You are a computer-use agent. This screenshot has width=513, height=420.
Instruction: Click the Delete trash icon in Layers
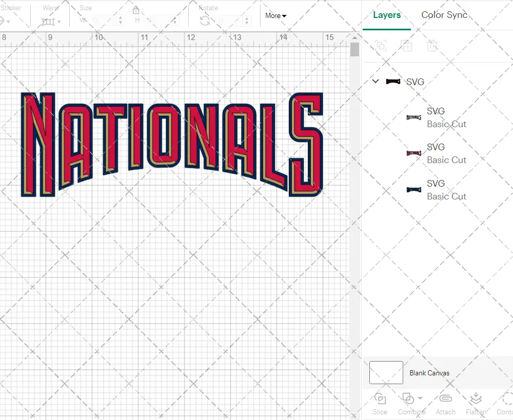pos(432,46)
